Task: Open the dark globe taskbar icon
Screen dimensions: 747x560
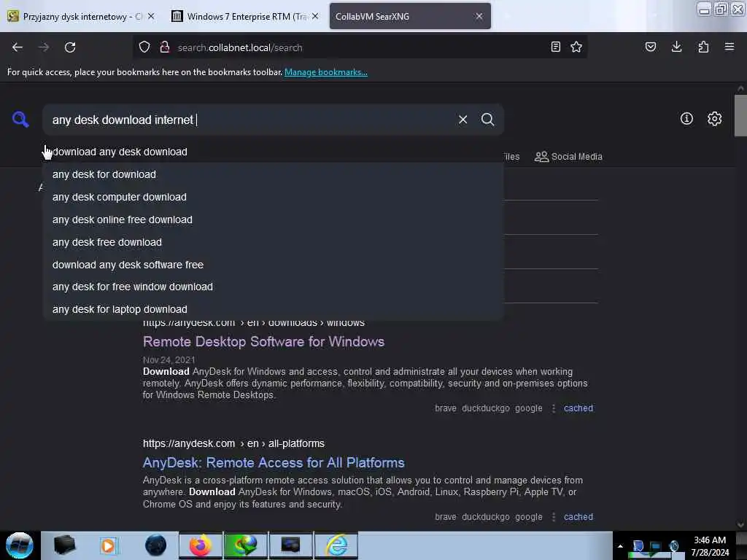Action: pyautogui.click(x=156, y=545)
